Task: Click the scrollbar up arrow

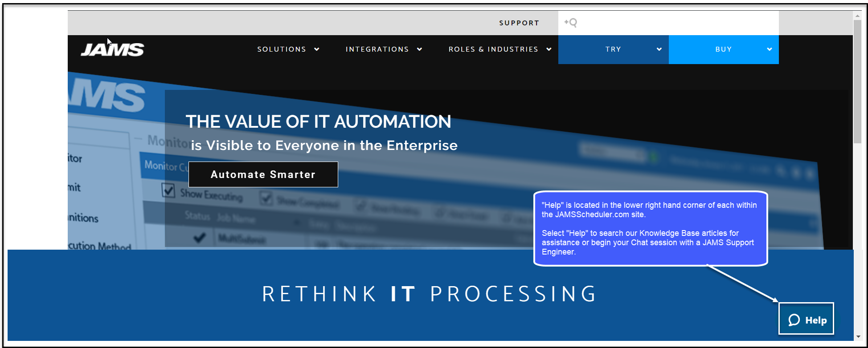Action: [x=857, y=16]
